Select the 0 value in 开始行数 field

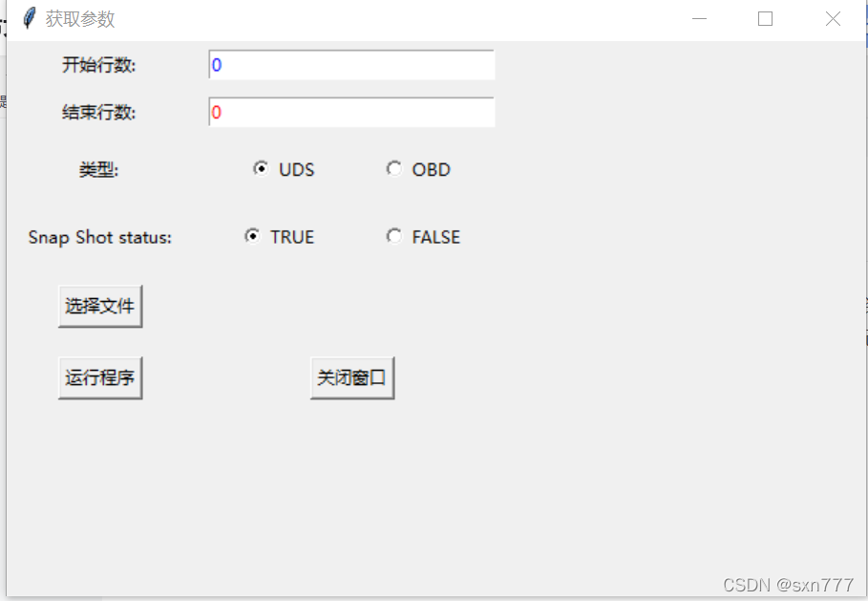tap(216, 64)
